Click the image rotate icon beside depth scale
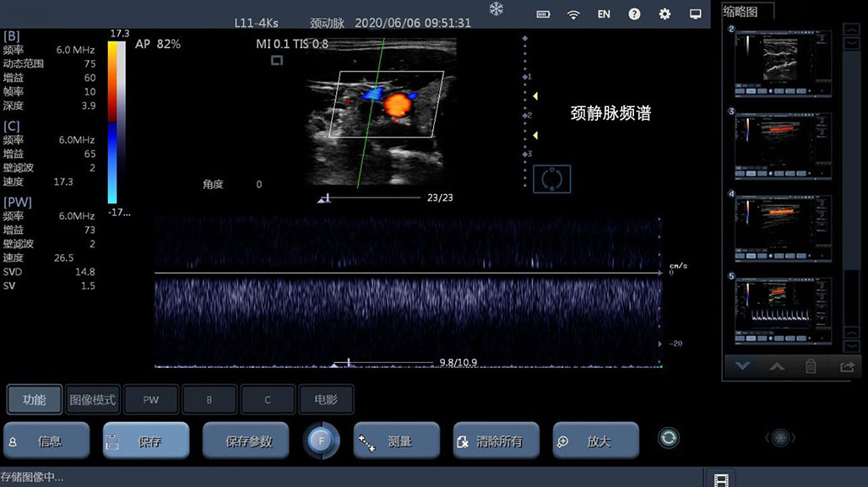Image resolution: width=868 pixels, height=487 pixels. pyautogui.click(x=551, y=179)
